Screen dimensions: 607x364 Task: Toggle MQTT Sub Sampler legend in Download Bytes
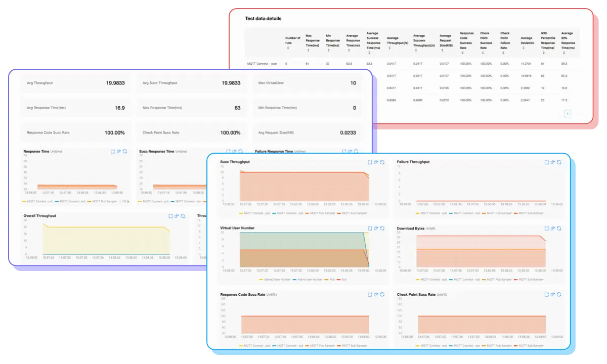click(x=529, y=279)
